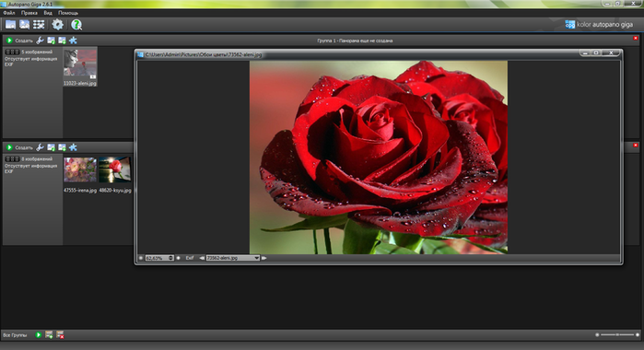Close the second group with red X
This screenshot has width=644, height=350.
pos(636,145)
